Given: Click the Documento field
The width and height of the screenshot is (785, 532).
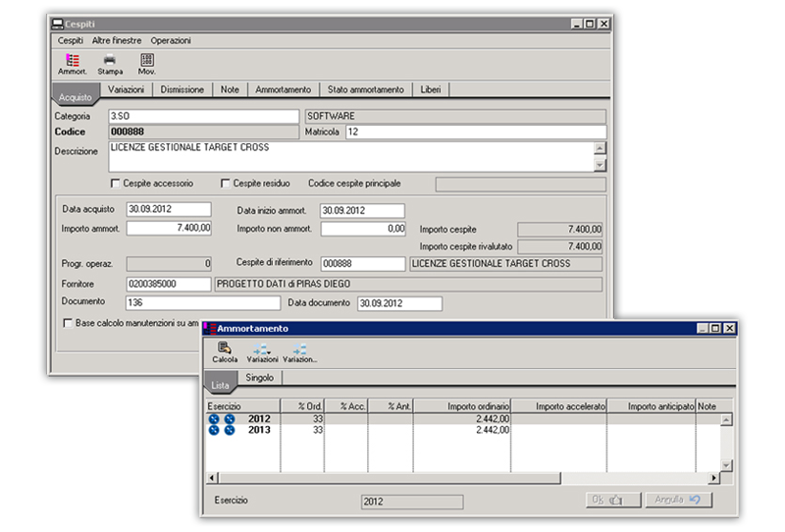Looking at the screenshot, I should (203, 303).
